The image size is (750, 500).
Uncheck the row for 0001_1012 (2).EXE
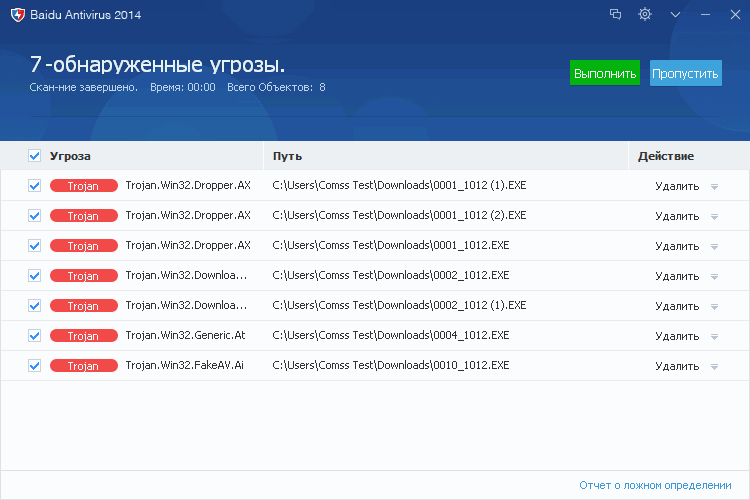point(34,216)
